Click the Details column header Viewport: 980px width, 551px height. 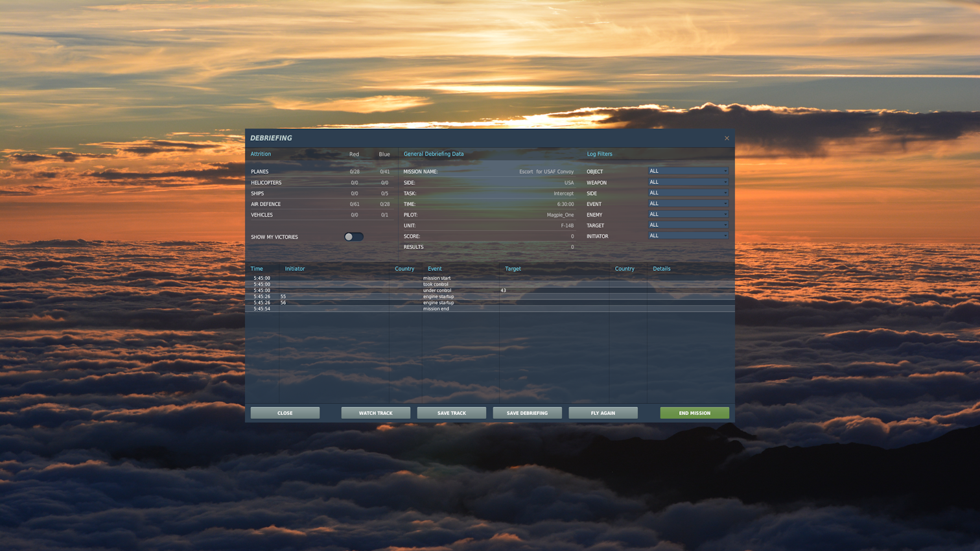coord(662,268)
